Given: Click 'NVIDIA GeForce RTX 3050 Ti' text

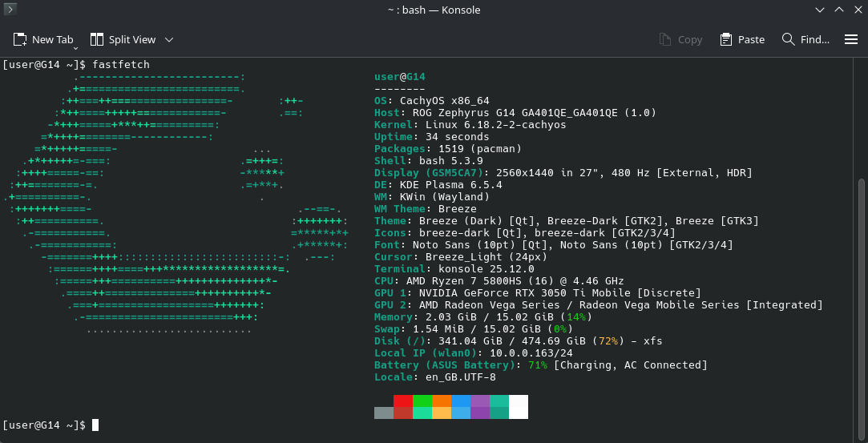Looking at the screenshot, I should click(x=503, y=293).
